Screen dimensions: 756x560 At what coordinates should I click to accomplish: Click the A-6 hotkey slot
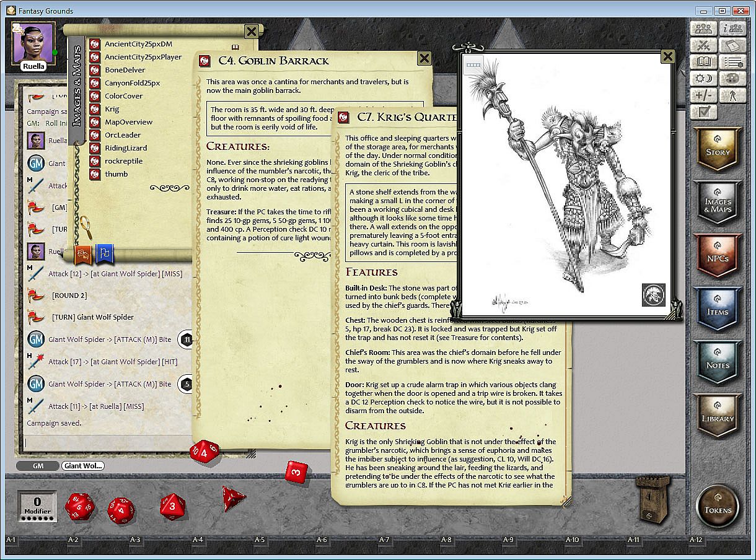click(x=322, y=540)
